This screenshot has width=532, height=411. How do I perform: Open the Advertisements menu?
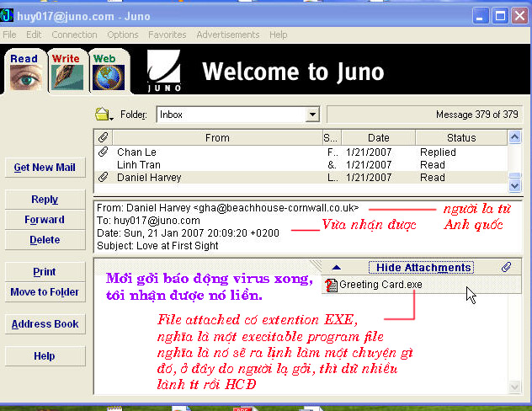tap(227, 35)
